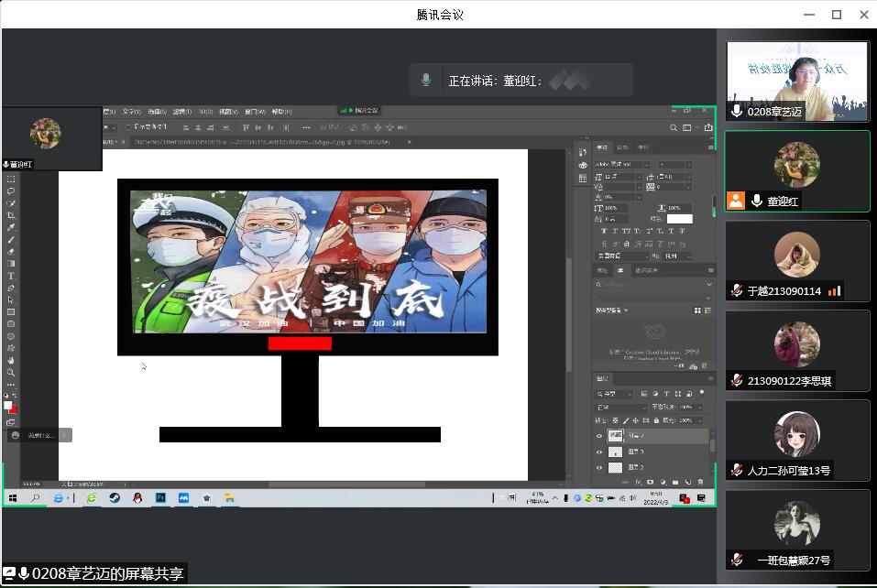Click the foreground color swatch in toolbox

pos(7,405)
